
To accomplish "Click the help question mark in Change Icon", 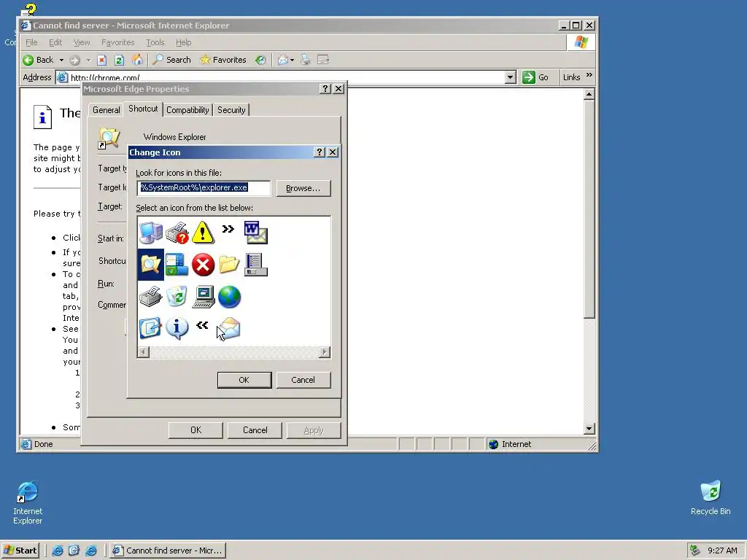I will pos(320,152).
